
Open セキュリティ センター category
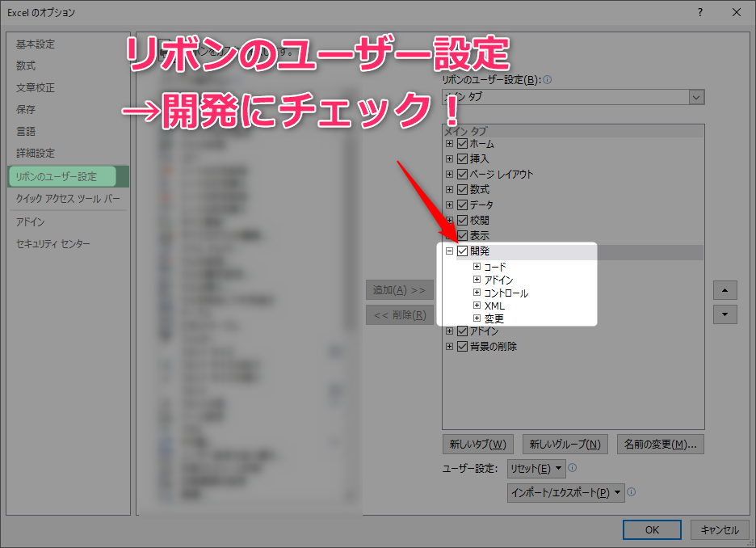[53, 243]
